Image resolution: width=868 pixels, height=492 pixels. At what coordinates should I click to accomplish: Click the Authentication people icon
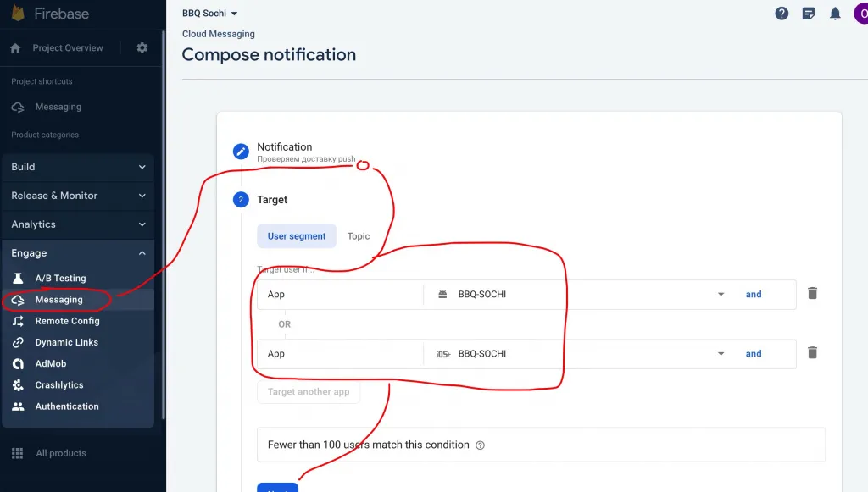coord(18,406)
